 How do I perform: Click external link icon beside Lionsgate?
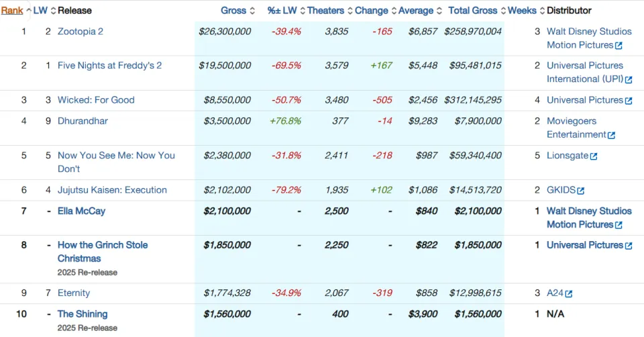(x=594, y=156)
